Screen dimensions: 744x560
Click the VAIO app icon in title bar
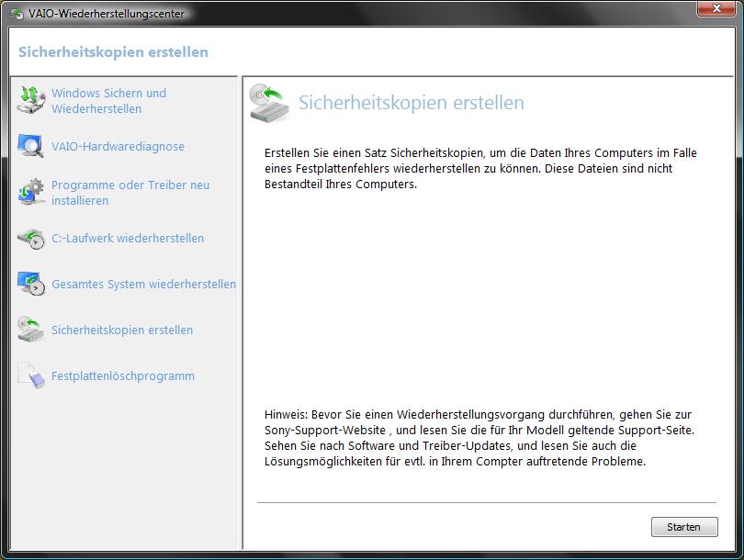(17, 14)
